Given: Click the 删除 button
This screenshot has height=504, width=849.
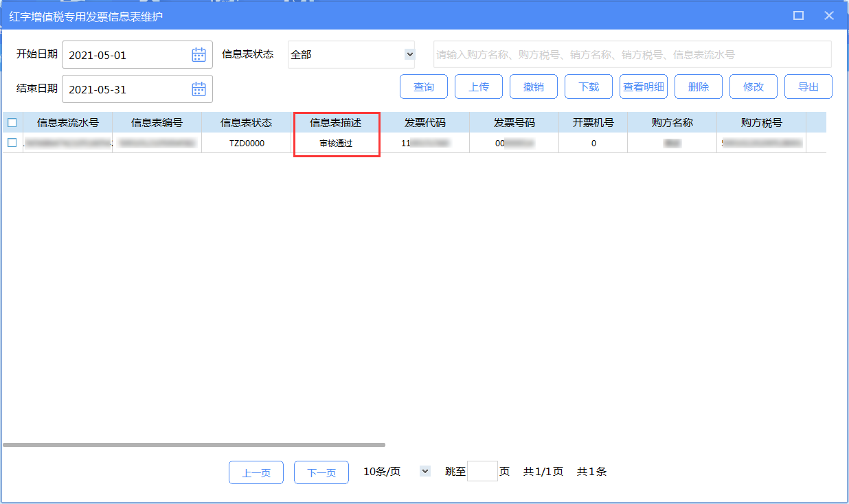Looking at the screenshot, I should tap(699, 87).
